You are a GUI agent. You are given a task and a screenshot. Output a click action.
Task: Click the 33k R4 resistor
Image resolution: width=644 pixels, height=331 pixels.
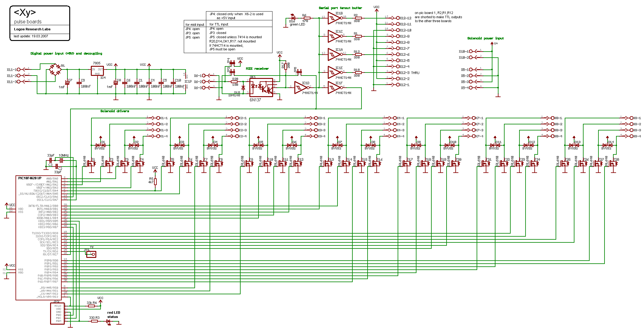91,306
